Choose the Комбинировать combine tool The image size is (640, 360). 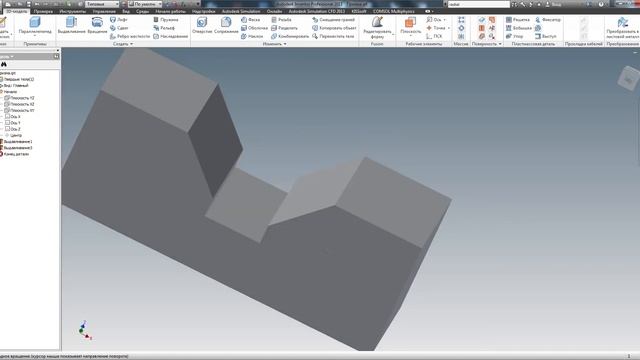[x=290, y=36]
